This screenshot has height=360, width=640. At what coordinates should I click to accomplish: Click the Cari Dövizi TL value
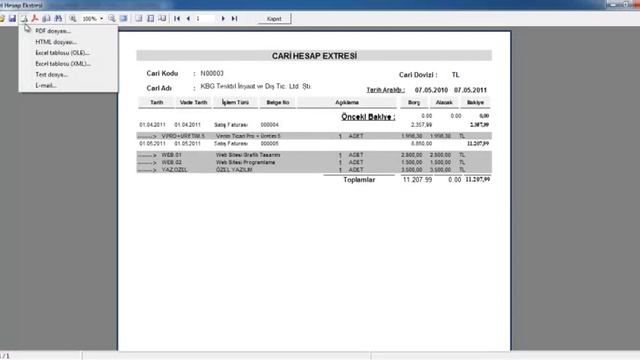click(456, 75)
